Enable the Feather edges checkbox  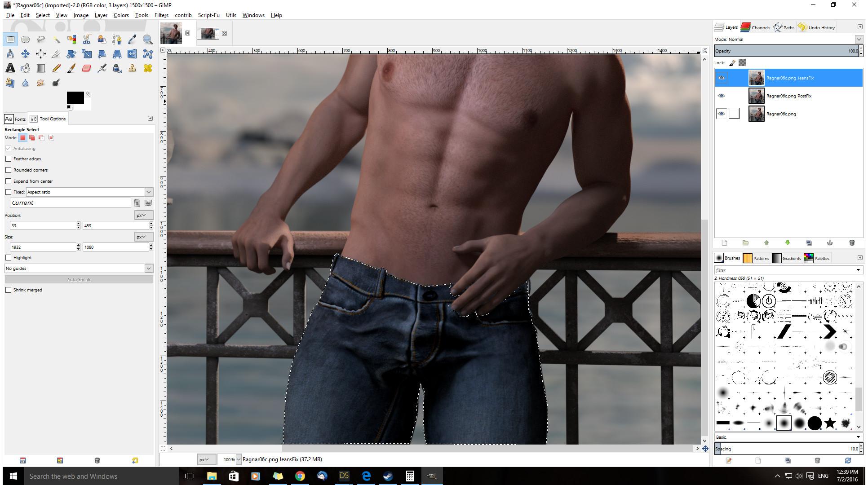(x=9, y=159)
